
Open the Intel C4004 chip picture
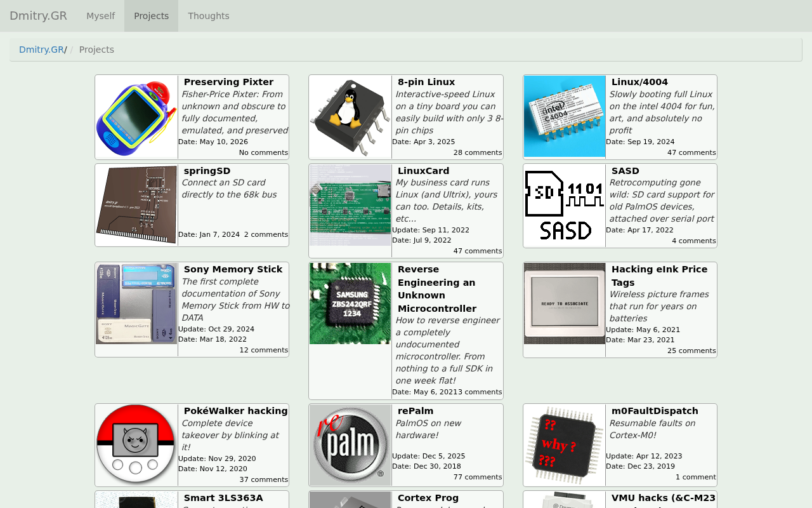565,116
